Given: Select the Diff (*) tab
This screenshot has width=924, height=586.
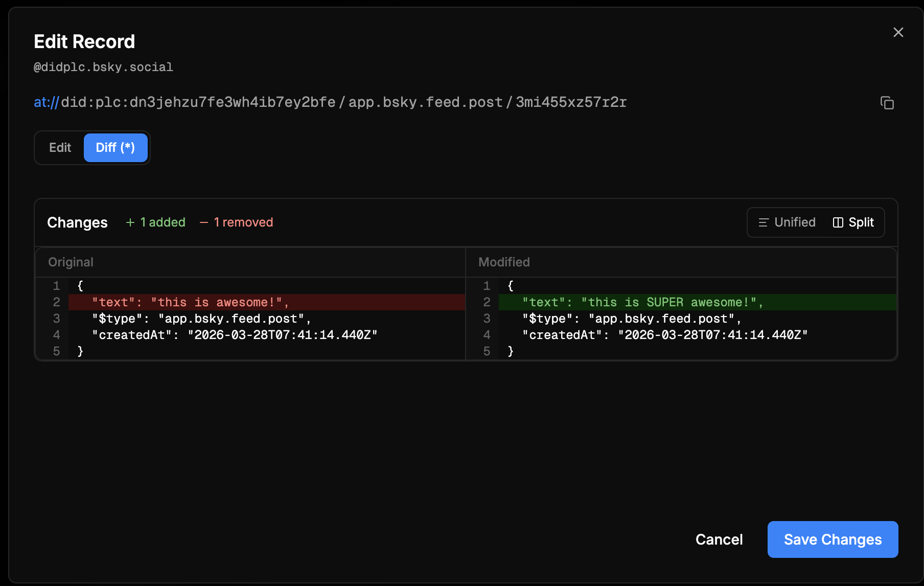Looking at the screenshot, I should click(115, 148).
